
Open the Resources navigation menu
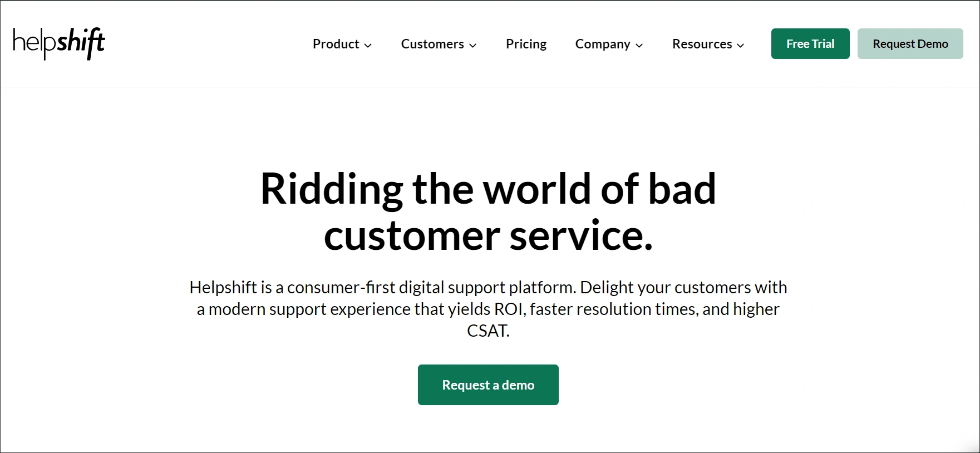coord(702,44)
